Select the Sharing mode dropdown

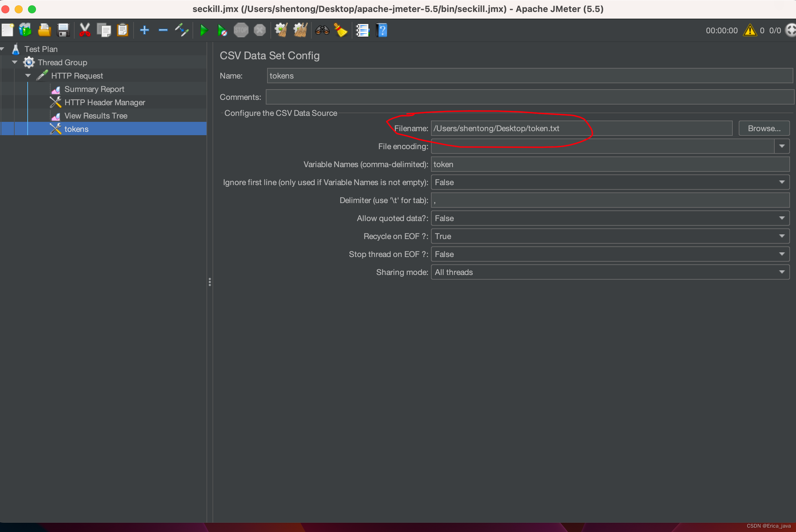(x=611, y=272)
